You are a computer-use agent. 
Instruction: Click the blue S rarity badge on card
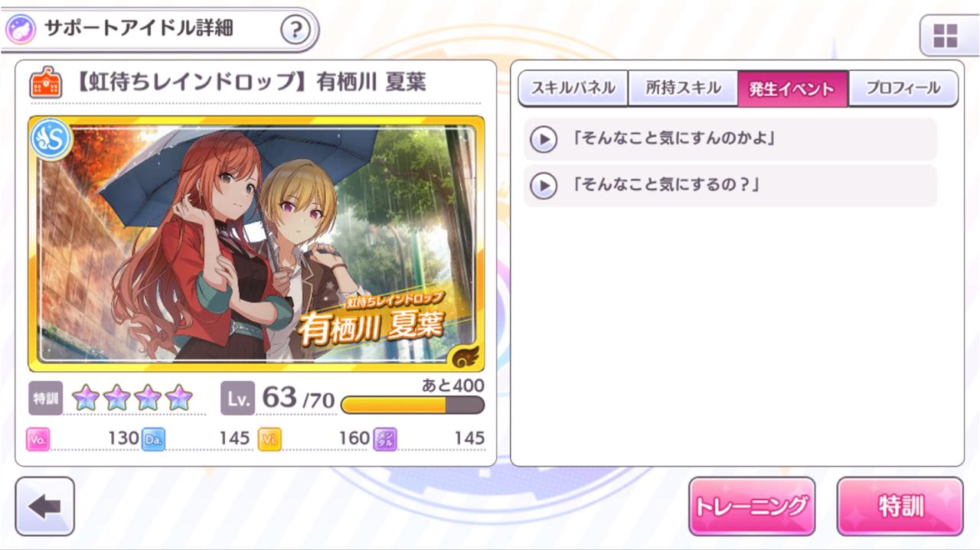coord(51,139)
